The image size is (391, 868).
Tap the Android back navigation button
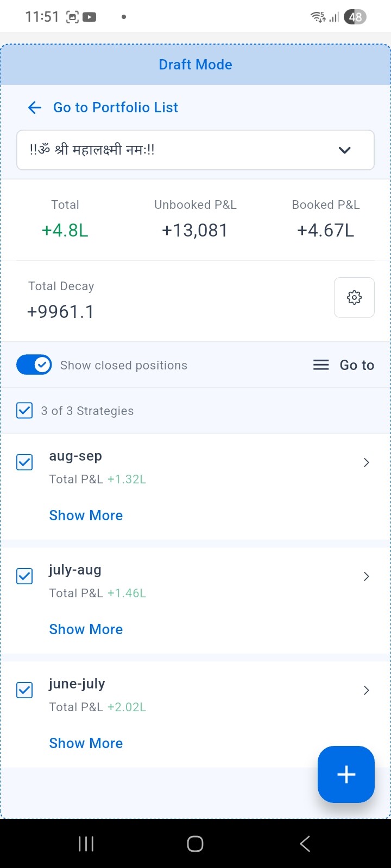(x=305, y=844)
